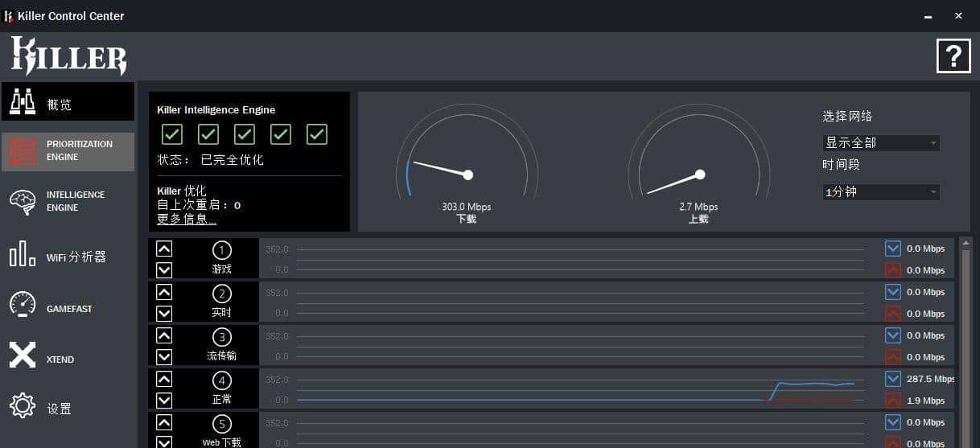Screen dimensions: 980x448
Task: Click the priority 5 circle for Web 下载
Action: tap(222, 424)
